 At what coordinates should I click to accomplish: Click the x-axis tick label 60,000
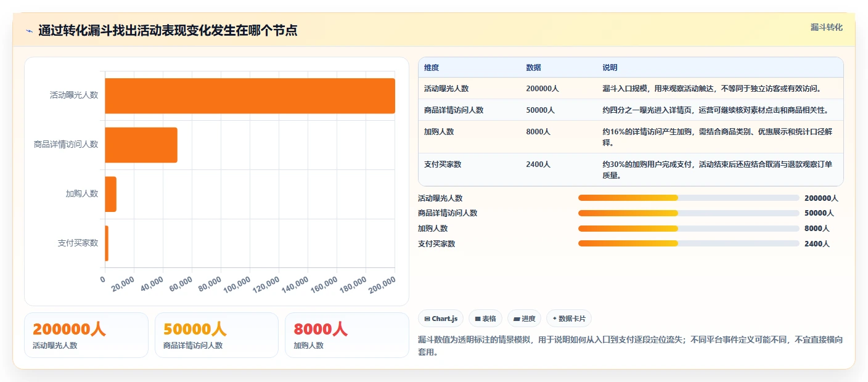coord(181,285)
